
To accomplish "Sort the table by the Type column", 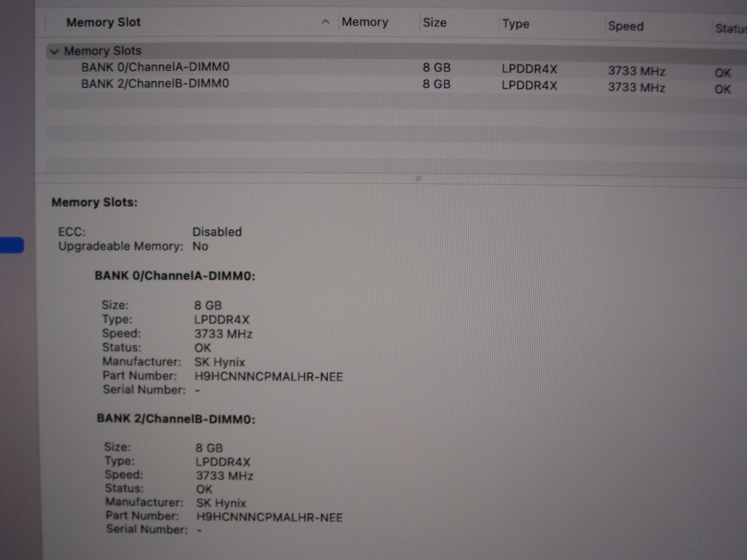I will pos(515,24).
